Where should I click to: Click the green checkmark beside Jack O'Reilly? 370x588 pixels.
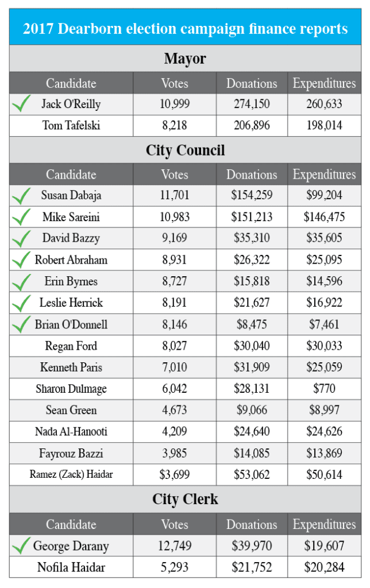point(21,104)
